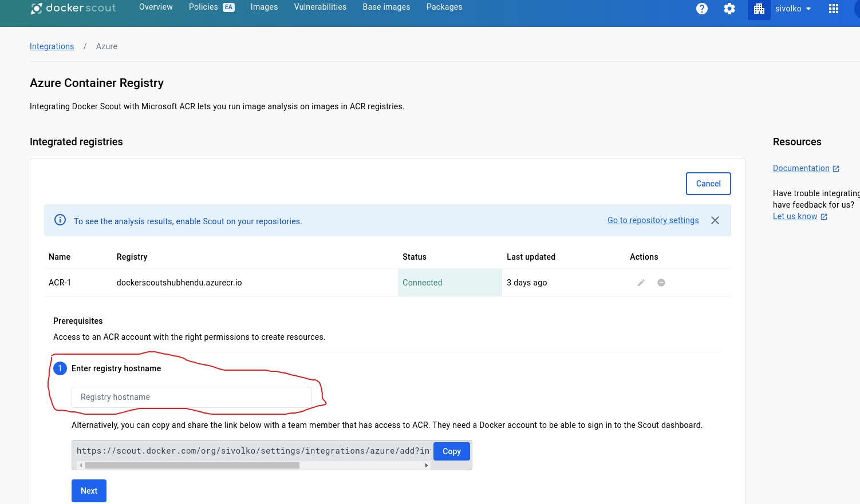Click the Resources heading
Screen dimensions: 860x504
(797, 142)
